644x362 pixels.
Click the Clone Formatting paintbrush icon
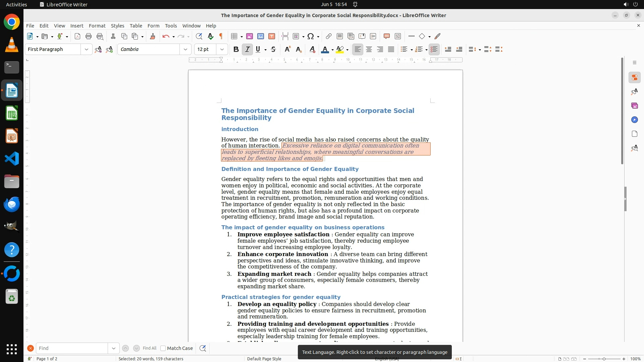click(153, 36)
